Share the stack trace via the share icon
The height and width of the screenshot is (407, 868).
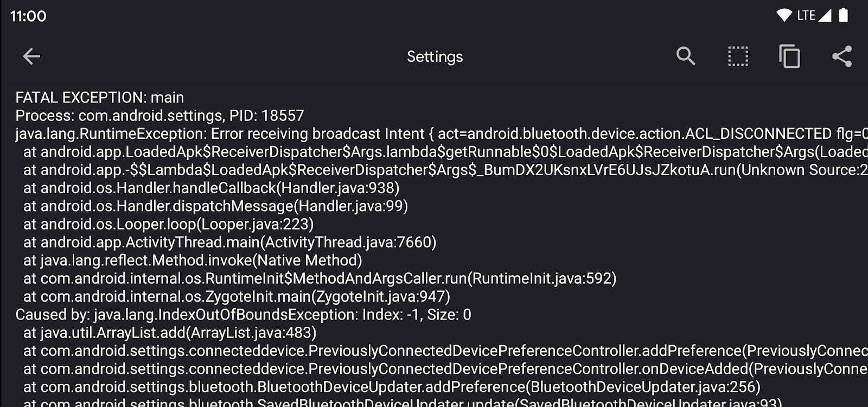[x=842, y=56]
